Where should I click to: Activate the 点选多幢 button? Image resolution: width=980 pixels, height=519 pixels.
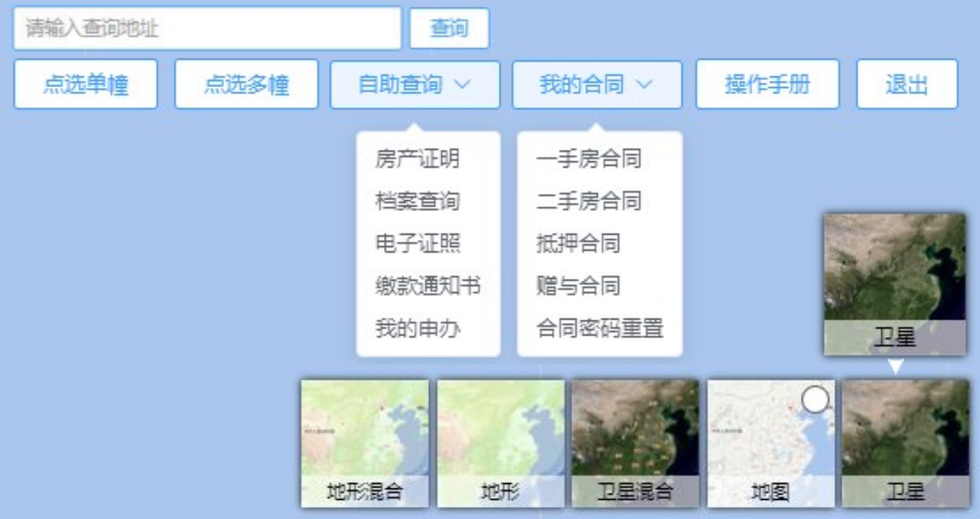tap(246, 85)
